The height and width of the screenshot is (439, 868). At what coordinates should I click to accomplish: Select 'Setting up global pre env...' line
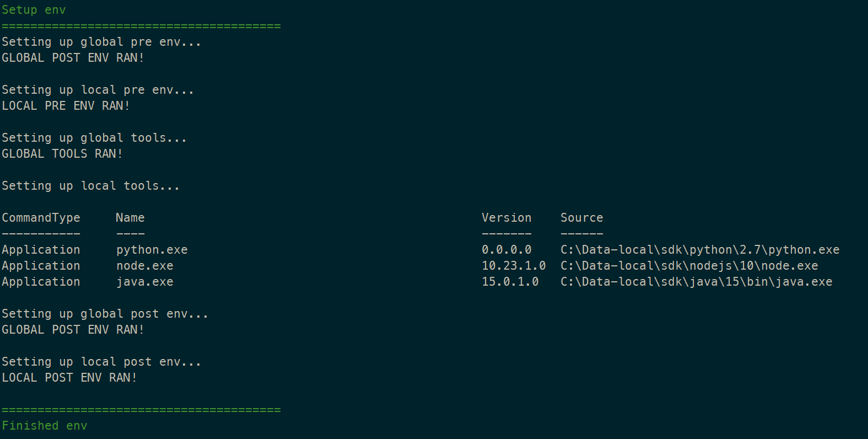(101, 42)
